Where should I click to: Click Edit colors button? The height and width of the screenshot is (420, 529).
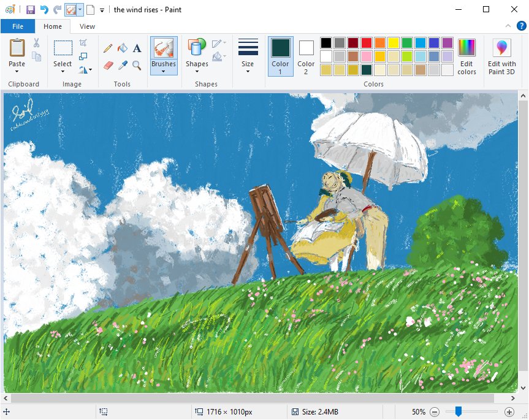pyautogui.click(x=466, y=56)
